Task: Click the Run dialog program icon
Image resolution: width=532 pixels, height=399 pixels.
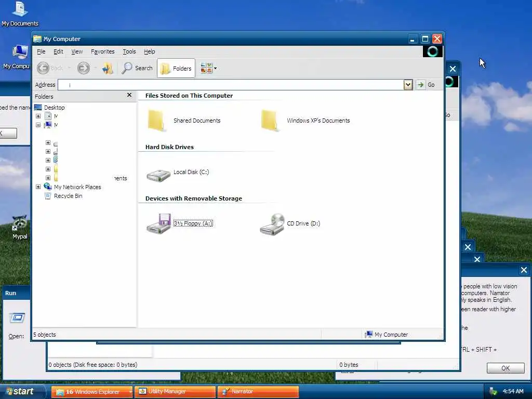Action: coord(17,317)
